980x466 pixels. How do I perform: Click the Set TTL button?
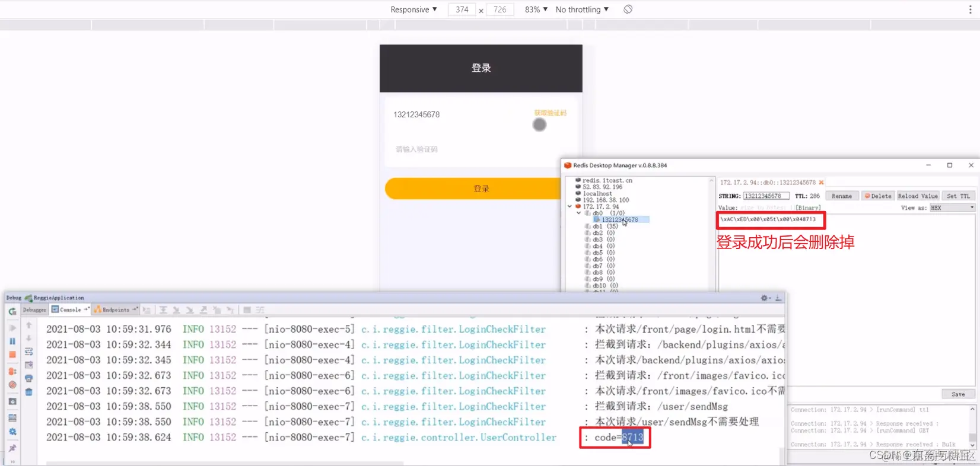pyautogui.click(x=958, y=196)
